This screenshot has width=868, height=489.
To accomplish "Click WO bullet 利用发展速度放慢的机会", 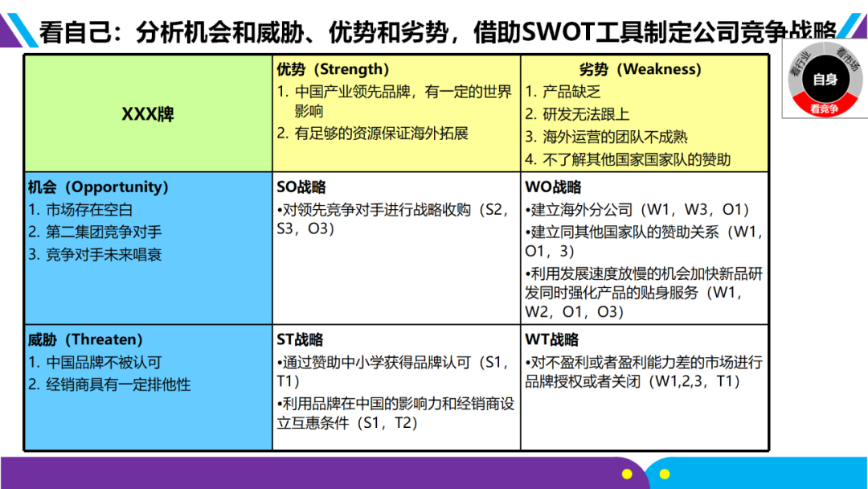I will click(644, 293).
